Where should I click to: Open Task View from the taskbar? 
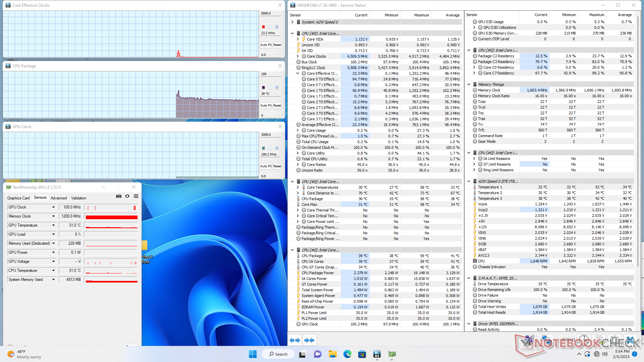tap(303, 354)
